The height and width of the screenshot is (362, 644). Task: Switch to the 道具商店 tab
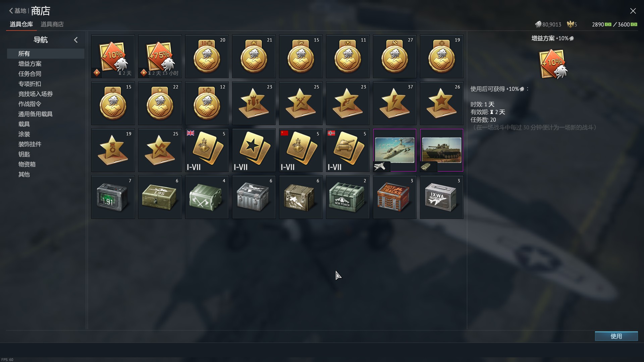point(52,24)
